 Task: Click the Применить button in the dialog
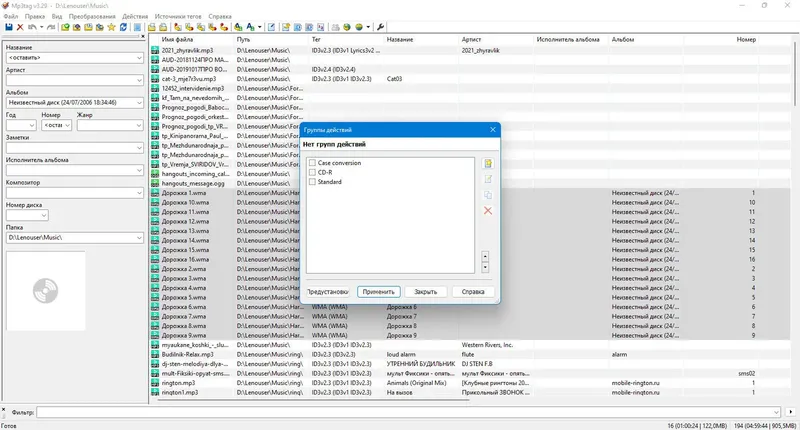pyautogui.click(x=379, y=292)
